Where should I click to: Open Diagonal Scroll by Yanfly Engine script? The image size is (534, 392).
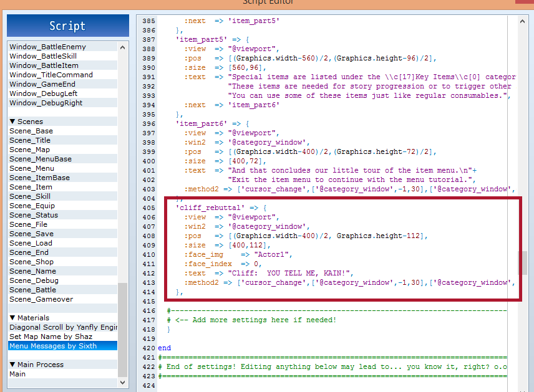(62, 327)
